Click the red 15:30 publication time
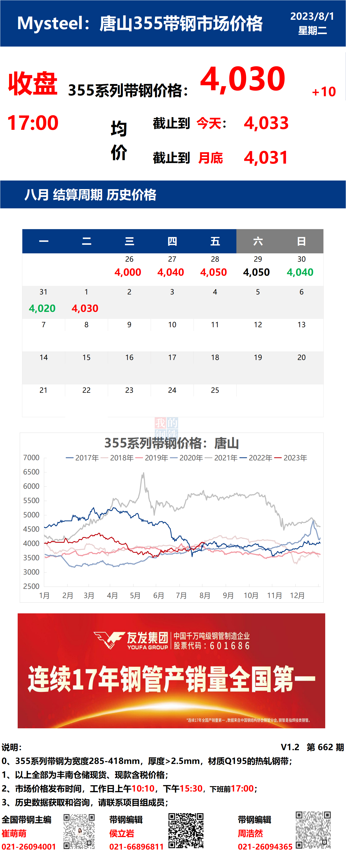This screenshot has height=868, width=346. pyautogui.click(x=191, y=788)
